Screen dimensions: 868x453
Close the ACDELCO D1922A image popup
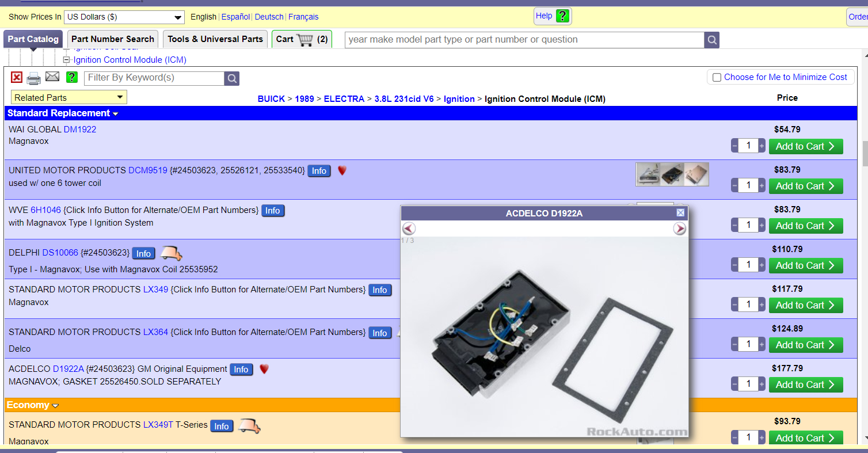pos(680,213)
